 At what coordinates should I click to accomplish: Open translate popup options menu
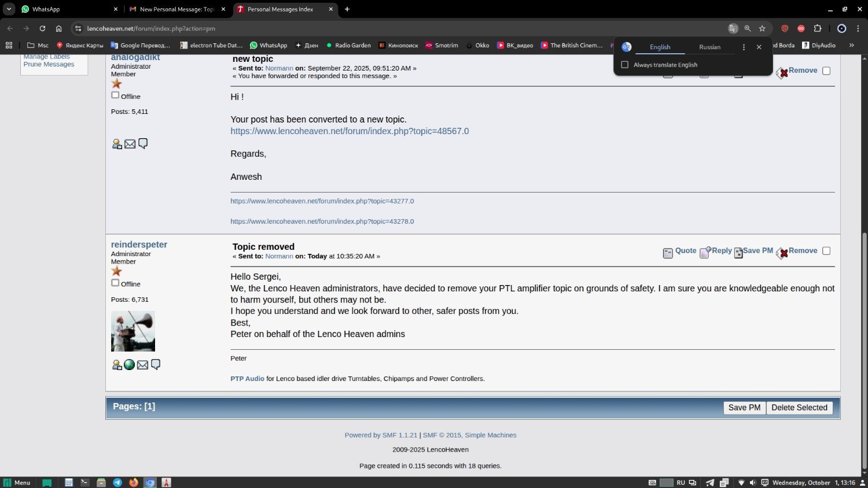pyautogui.click(x=744, y=47)
